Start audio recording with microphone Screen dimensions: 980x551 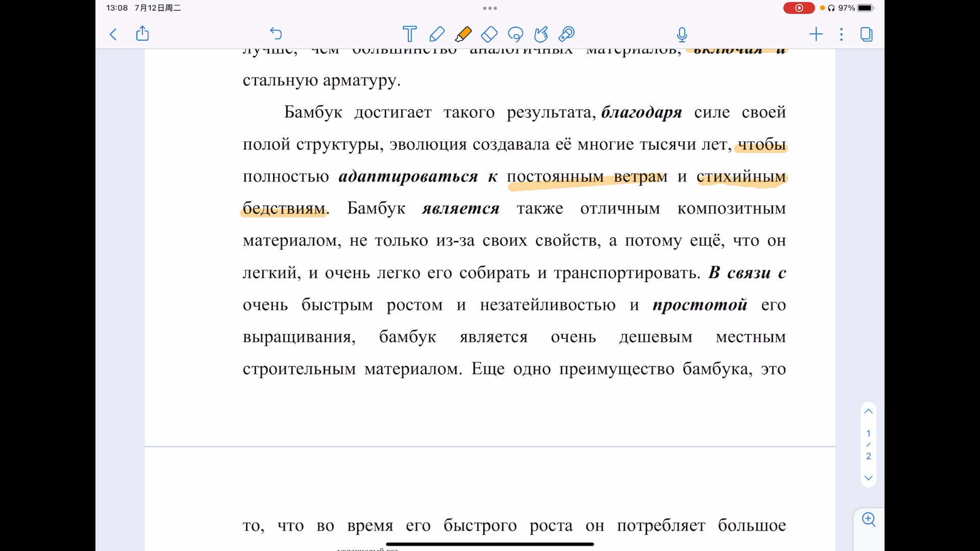click(682, 34)
